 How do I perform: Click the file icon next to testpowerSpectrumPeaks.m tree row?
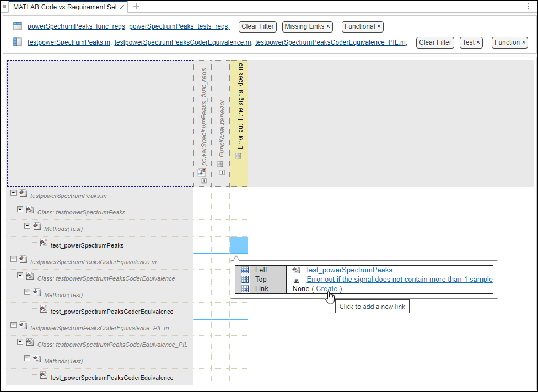[x=23, y=193]
